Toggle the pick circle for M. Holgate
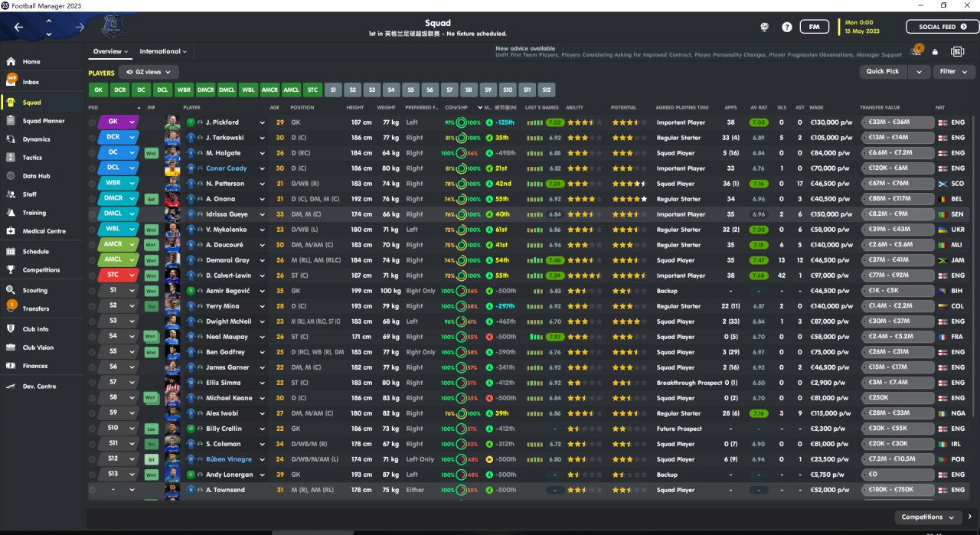The image size is (980, 535). [x=93, y=153]
